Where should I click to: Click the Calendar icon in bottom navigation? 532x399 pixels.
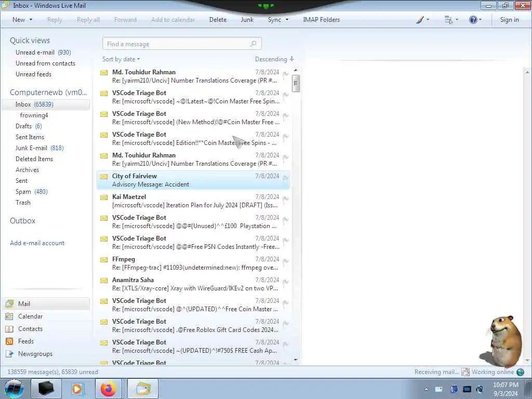tap(9, 316)
